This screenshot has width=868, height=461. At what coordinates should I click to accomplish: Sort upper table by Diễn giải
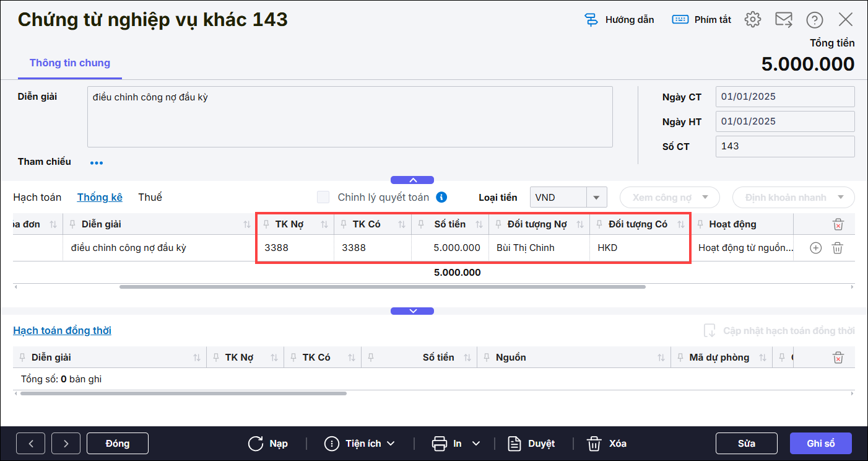(247, 224)
